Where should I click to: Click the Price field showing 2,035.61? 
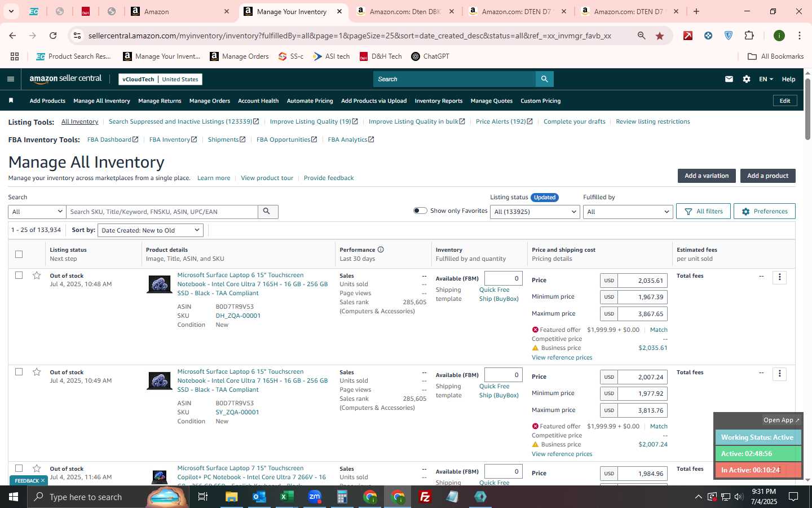[642, 281]
